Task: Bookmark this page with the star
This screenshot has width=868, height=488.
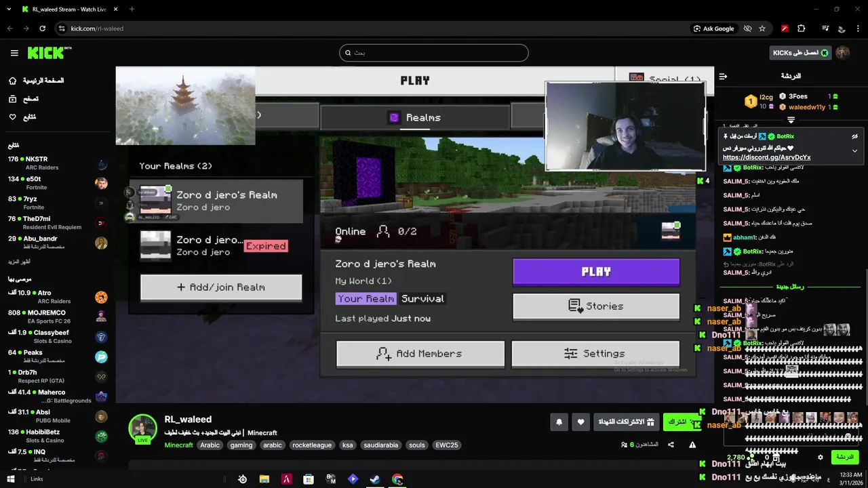Action: (762, 28)
